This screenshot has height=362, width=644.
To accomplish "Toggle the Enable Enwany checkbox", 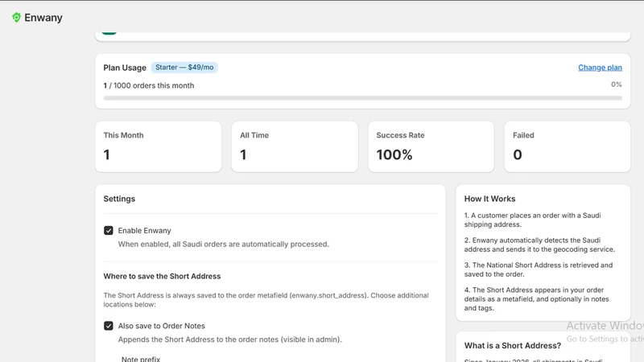I will tap(109, 231).
